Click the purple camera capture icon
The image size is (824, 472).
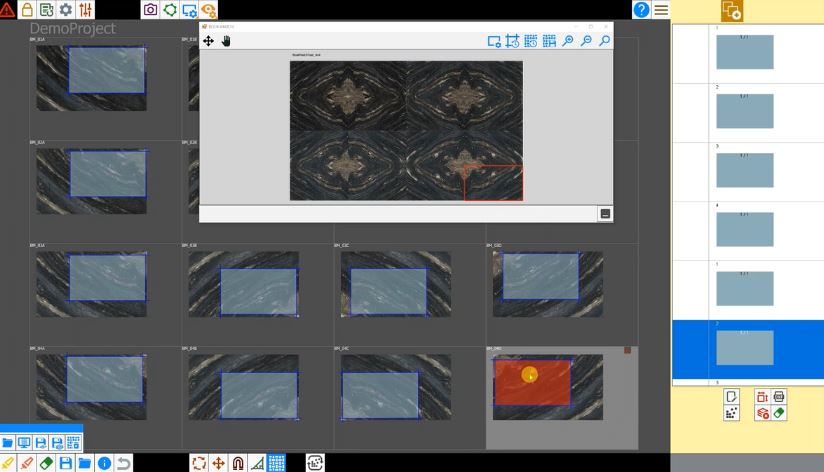click(150, 9)
